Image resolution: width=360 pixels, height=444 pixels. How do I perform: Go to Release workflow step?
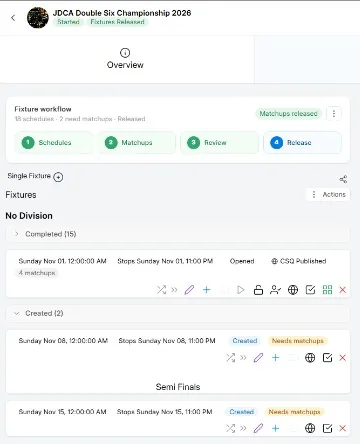302,143
